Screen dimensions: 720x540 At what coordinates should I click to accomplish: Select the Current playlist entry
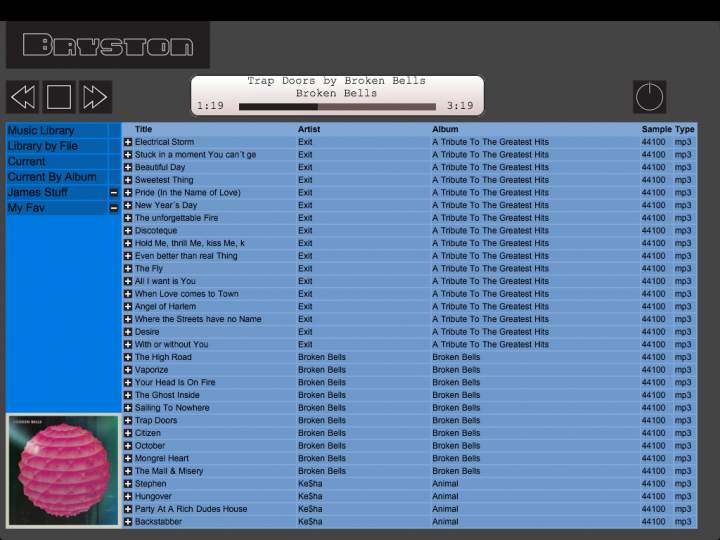click(27, 162)
